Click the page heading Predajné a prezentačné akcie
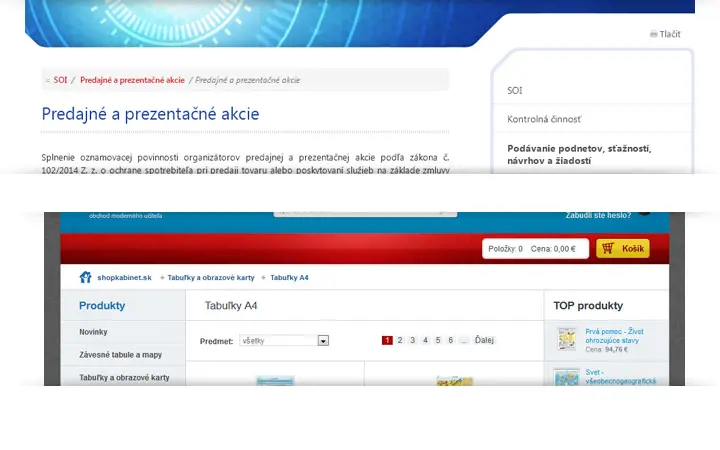 [150, 114]
